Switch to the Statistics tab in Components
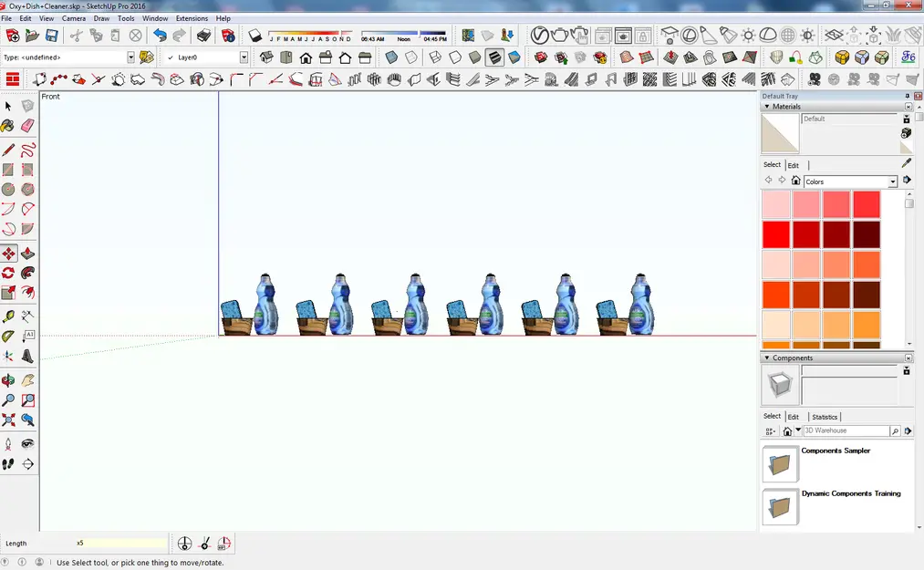924x570 pixels. pos(825,416)
